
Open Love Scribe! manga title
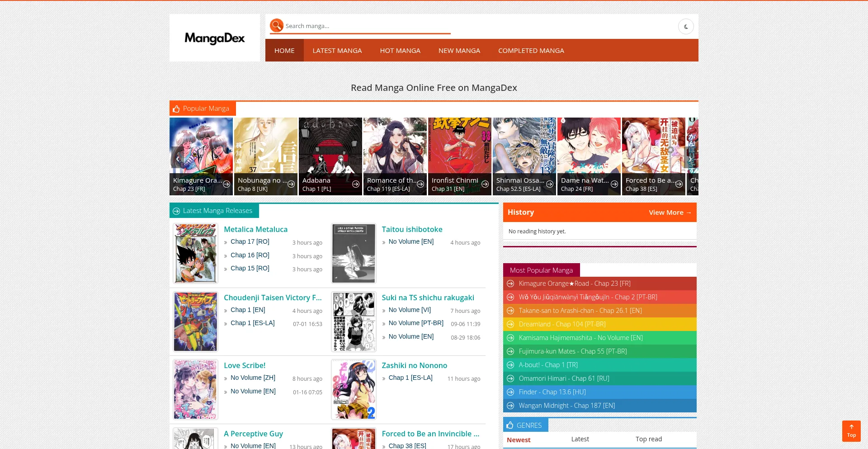pyautogui.click(x=245, y=365)
